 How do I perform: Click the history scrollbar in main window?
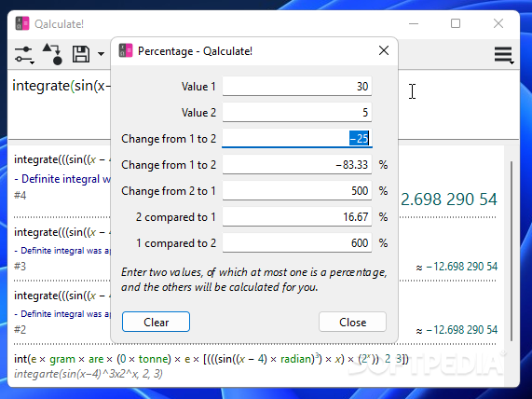tap(512, 252)
